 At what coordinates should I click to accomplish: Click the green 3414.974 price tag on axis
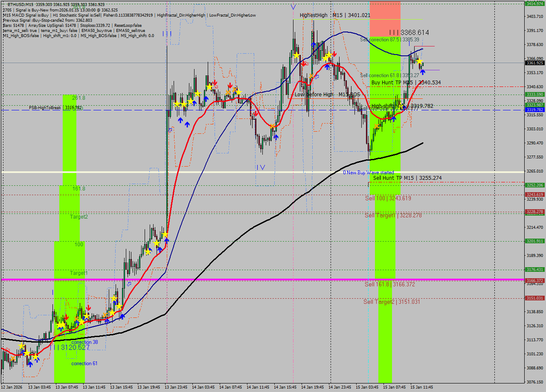click(534, 3)
